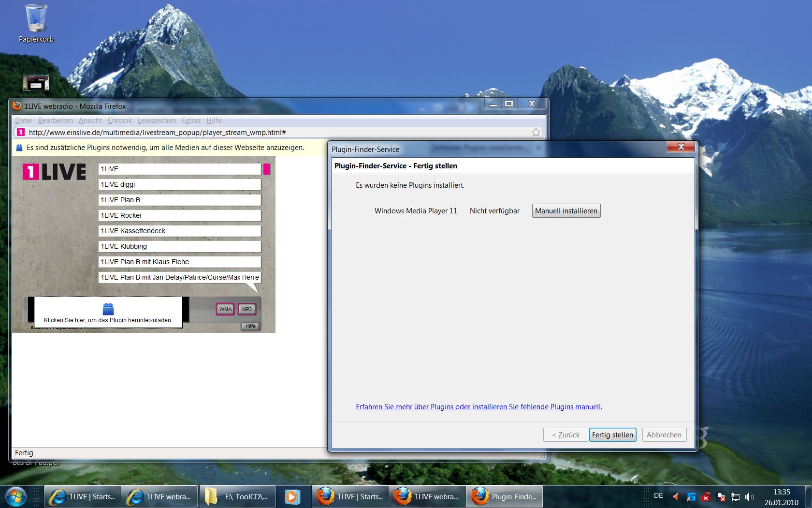The height and width of the screenshot is (508, 812).
Task: Switch to Firefox '1LIVE | Starts...' taskbar item
Action: pyautogui.click(x=350, y=497)
